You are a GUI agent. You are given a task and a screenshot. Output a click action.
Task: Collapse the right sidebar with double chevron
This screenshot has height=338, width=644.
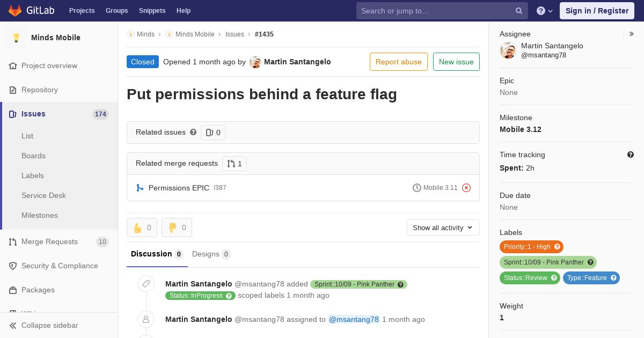(x=631, y=34)
